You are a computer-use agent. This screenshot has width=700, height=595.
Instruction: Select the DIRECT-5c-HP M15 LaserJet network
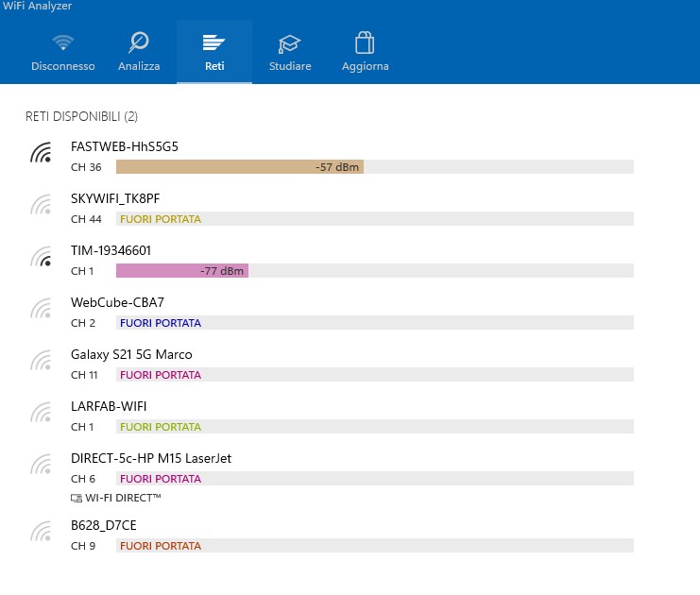[x=151, y=458]
